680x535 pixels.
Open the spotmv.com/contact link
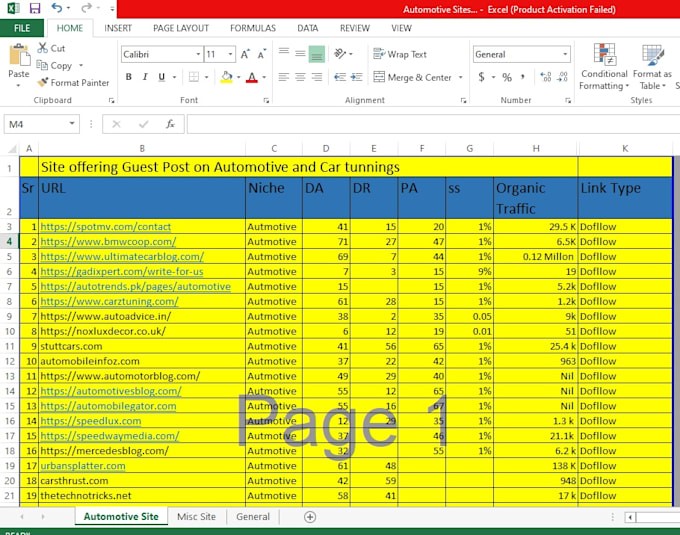(105, 227)
